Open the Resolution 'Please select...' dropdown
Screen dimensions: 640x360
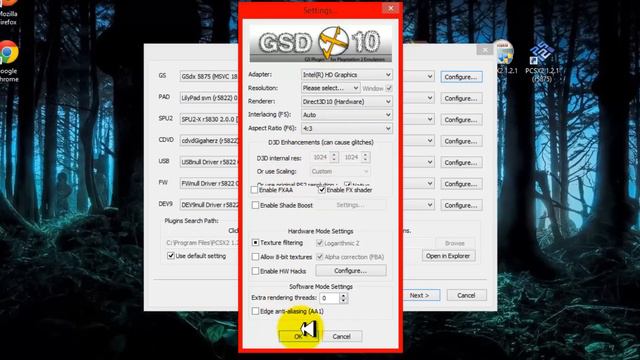pyautogui.click(x=331, y=88)
